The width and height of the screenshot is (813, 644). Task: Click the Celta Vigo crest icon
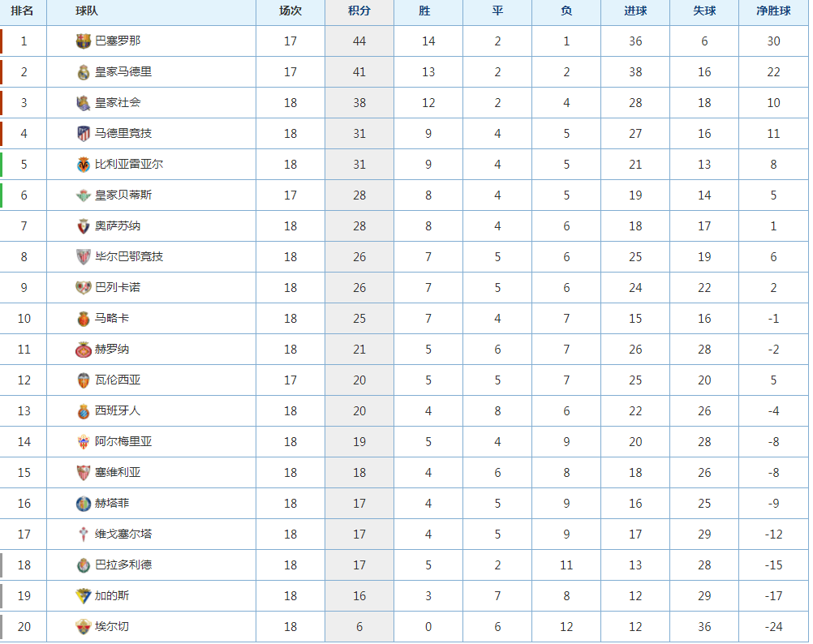tap(83, 535)
